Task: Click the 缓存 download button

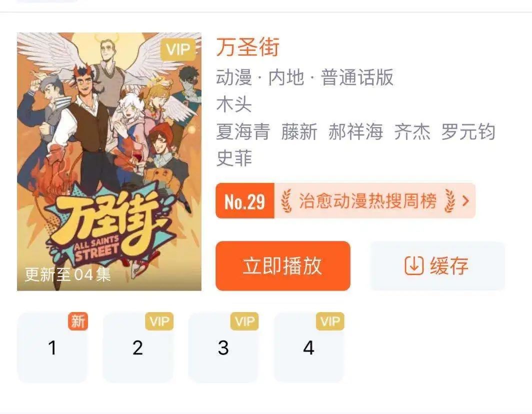Action: point(437,265)
